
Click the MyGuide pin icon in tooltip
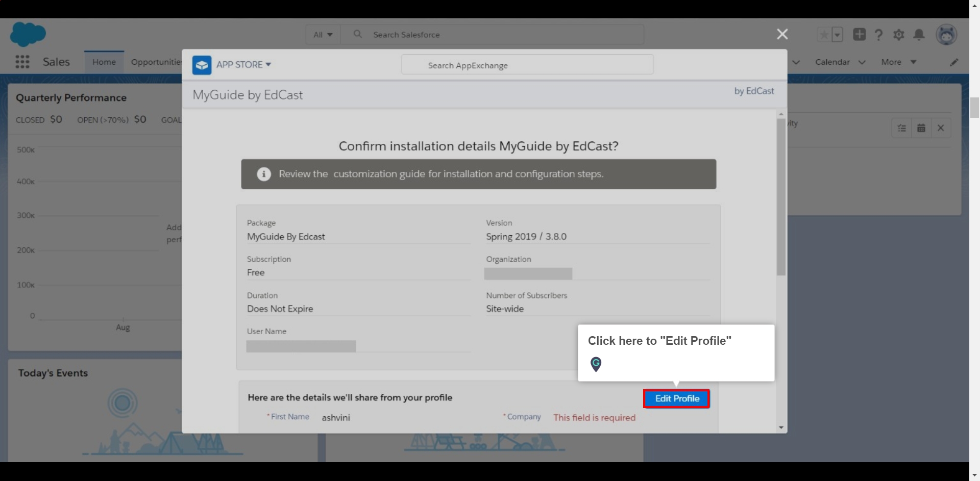596,364
